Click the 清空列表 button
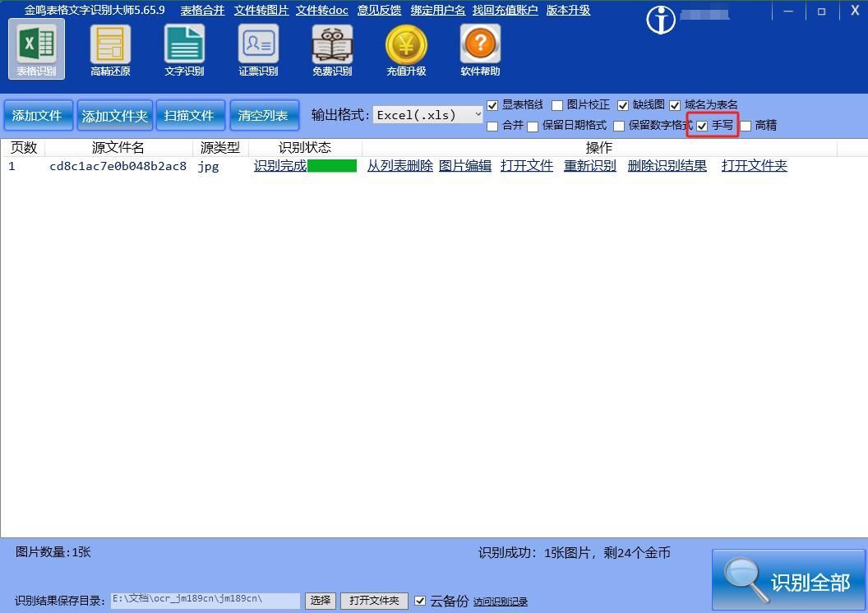Image resolution: width=868 pixels, height=613 pixels. (x=265, y=115)
